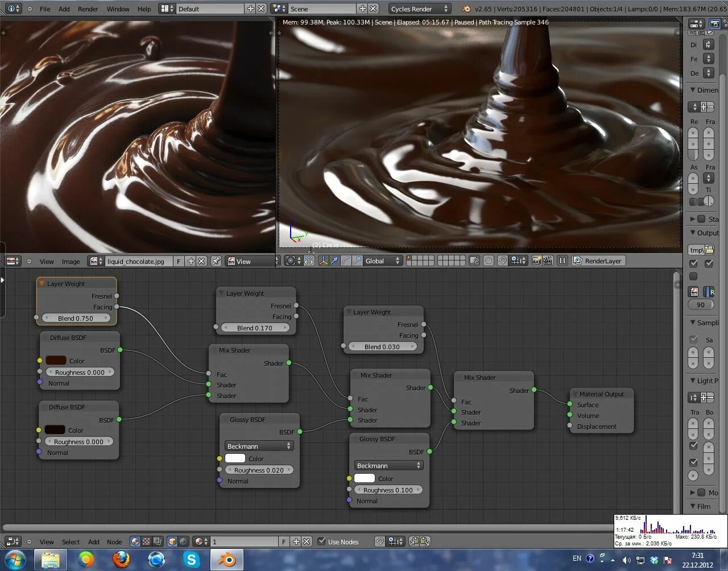Delete the Default screen layout with X icon
Image resolution: width=728 pixels, height=571 pixels.
pyautogui.click(x=261, y=9)
